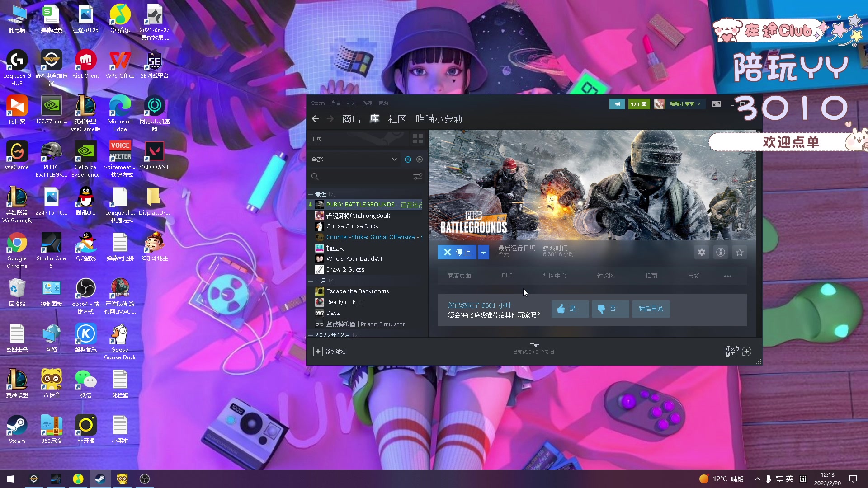
Task: Open advanced library filter settings icon
Action: [x=418, y=176]
